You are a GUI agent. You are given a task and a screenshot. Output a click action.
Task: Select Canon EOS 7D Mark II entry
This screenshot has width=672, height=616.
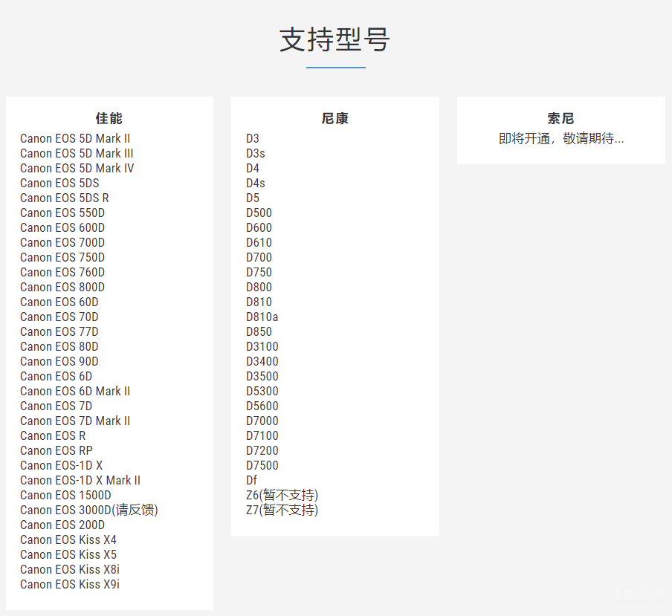click(75, 421)
